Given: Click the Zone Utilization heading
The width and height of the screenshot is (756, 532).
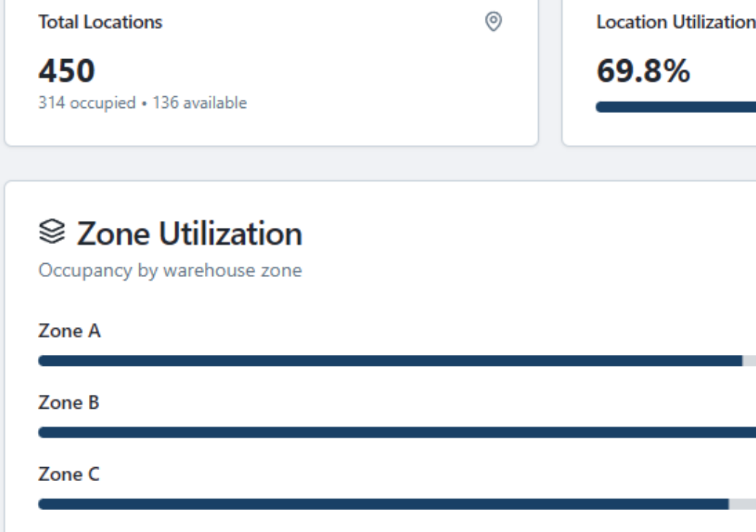Looking at the screenshot, I should [x=189, y=234].
